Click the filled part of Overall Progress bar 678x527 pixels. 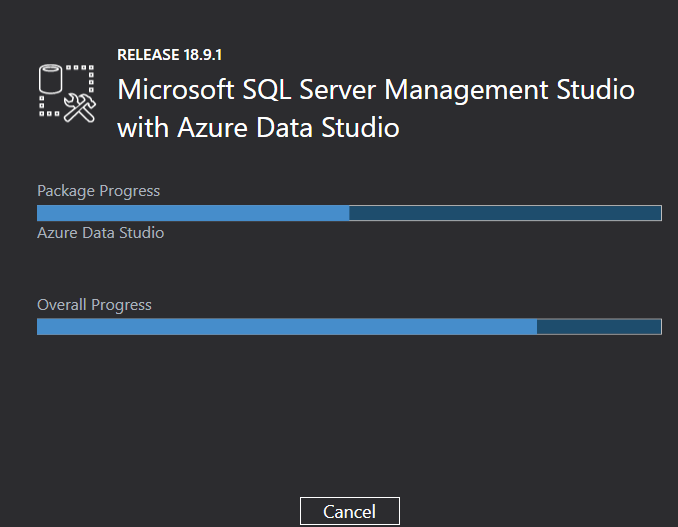pos(286,327)
